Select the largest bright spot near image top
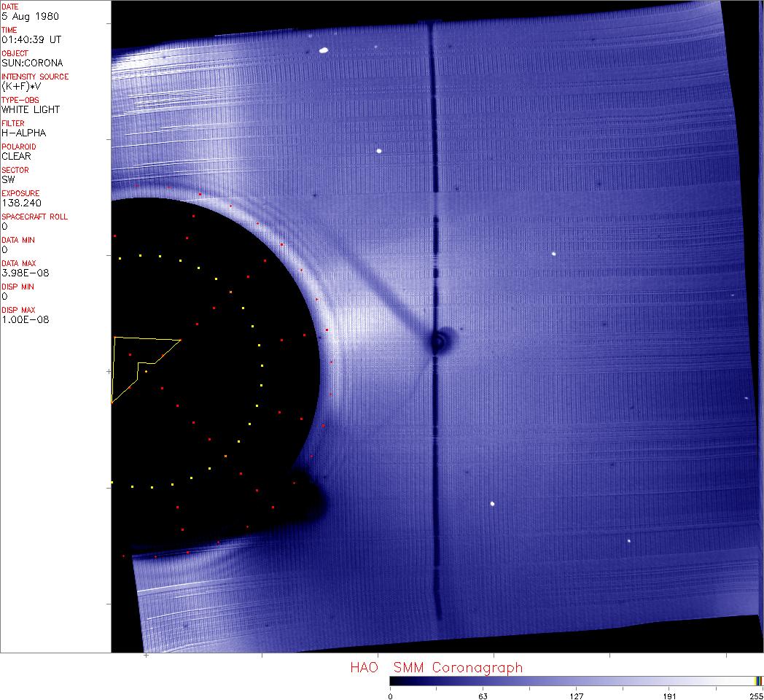Screen dimensions: 764x700 (323, 50)
